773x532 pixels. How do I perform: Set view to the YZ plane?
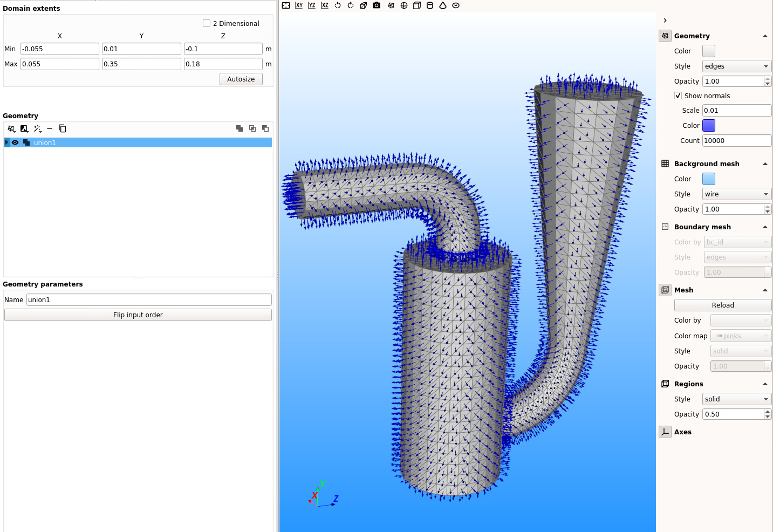(x=312, y=5)
